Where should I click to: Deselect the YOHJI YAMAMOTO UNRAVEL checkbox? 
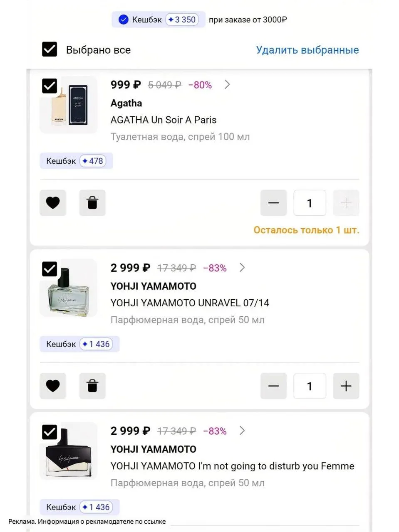(50, 269)
